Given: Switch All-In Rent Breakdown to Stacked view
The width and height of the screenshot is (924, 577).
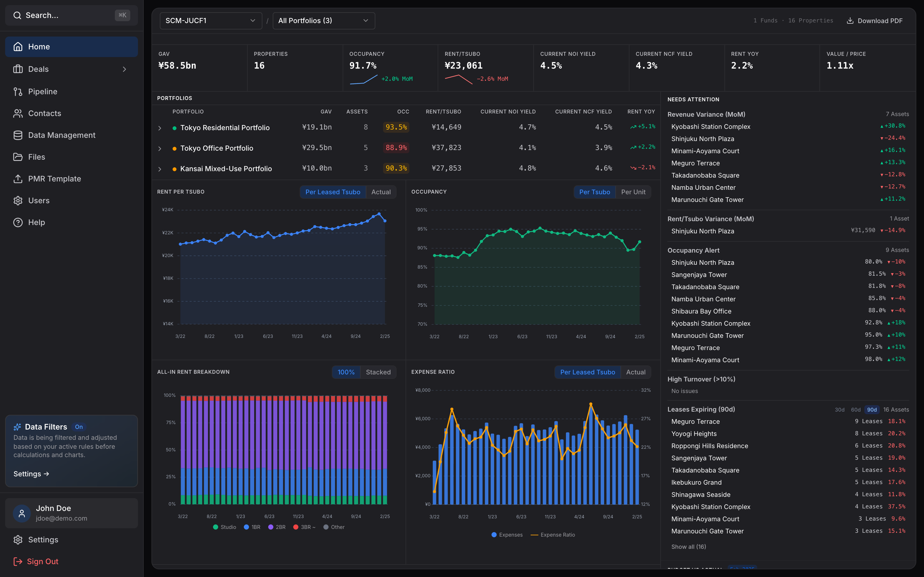Looking at the screenshot, I should [x=378, y=372].
